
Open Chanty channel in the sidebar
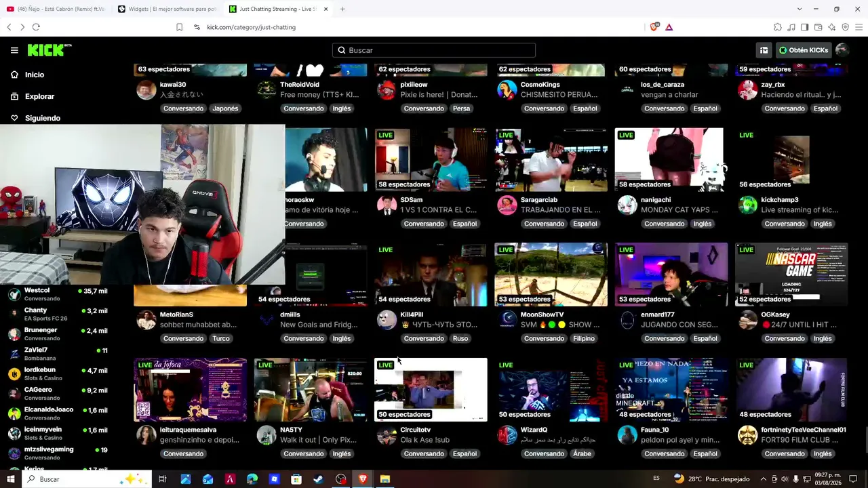pos(58,314)
